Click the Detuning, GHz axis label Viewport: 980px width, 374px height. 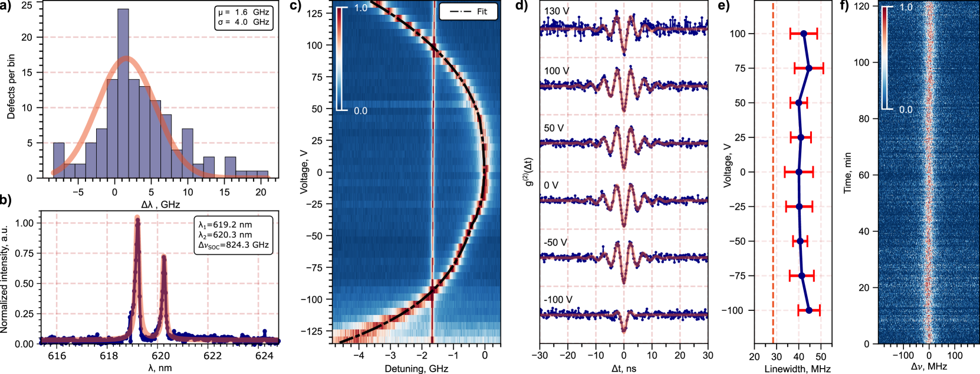(416, 369)
